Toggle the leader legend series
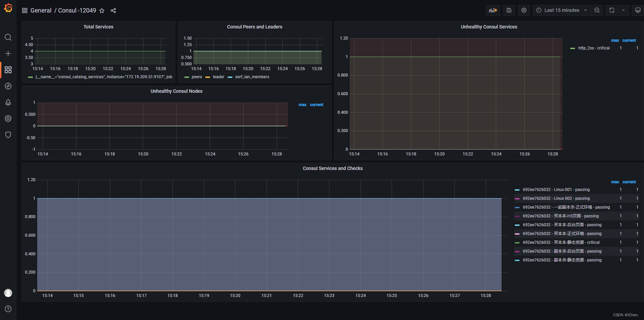644x320 pixels. click(x=218, y=77)
